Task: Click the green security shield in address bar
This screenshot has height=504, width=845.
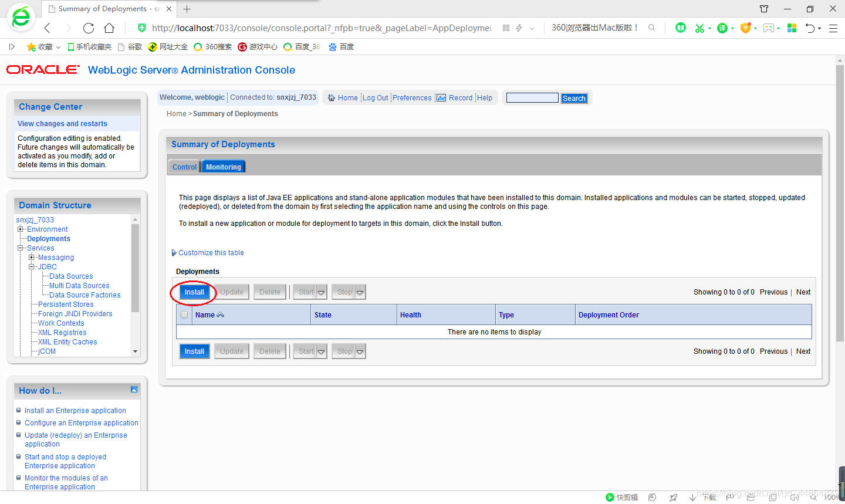Action: click(141, 28)
